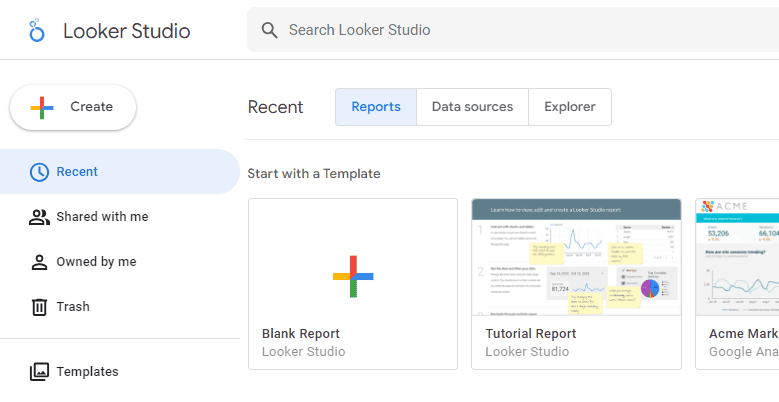Click the Recent heading beside tabs
Screen dimensions: 779x402
click(x=275, y=107)
